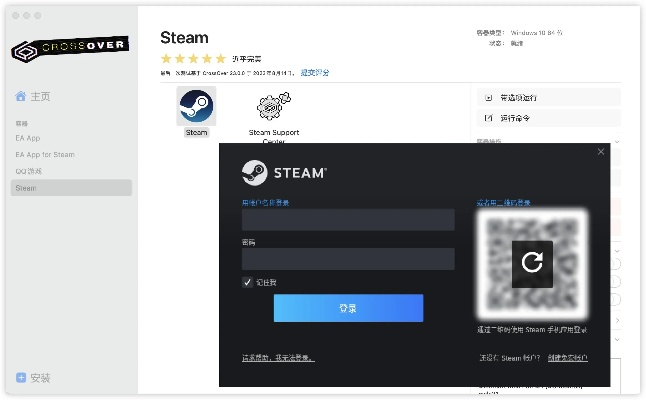Image resolution: width=646 pixels, height=400 pixels.
Task: Select EA App bottle in sidebar
Action: pos(28,138)
